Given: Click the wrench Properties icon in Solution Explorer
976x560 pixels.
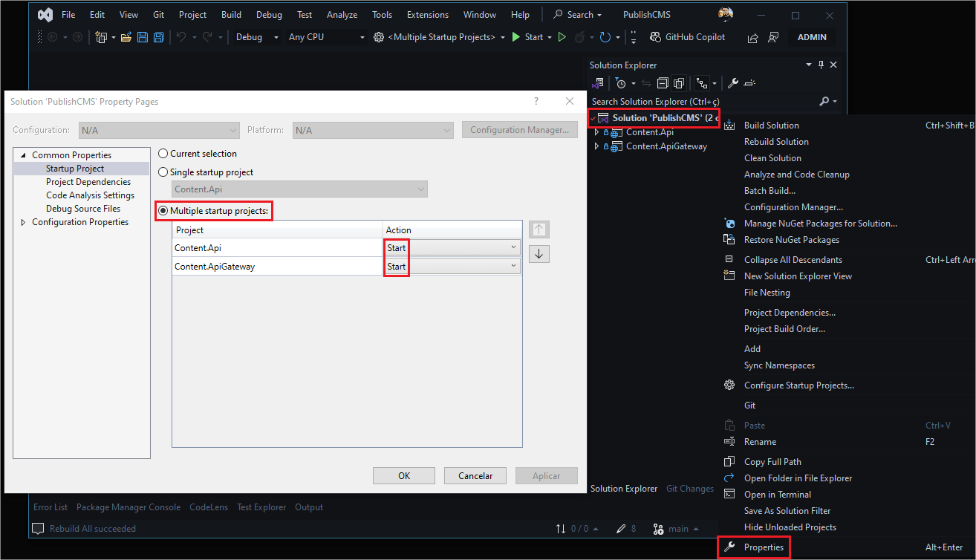Looking at the screenshot, I should 732,83.
